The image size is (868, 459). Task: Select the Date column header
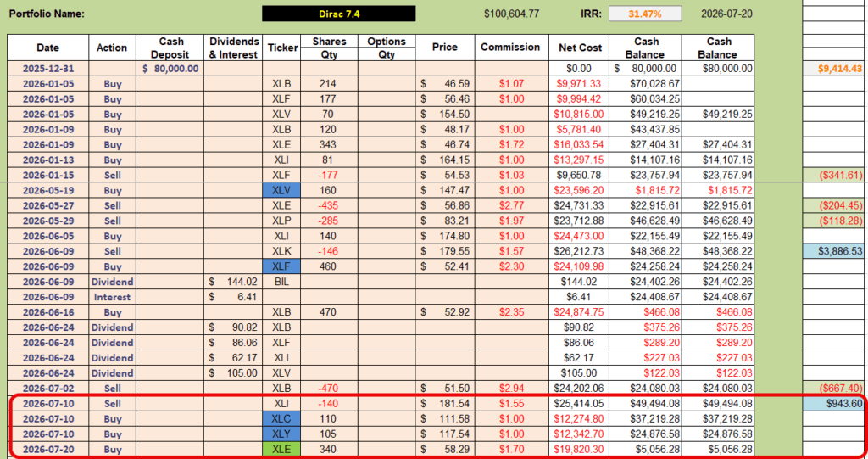(48, 48)
